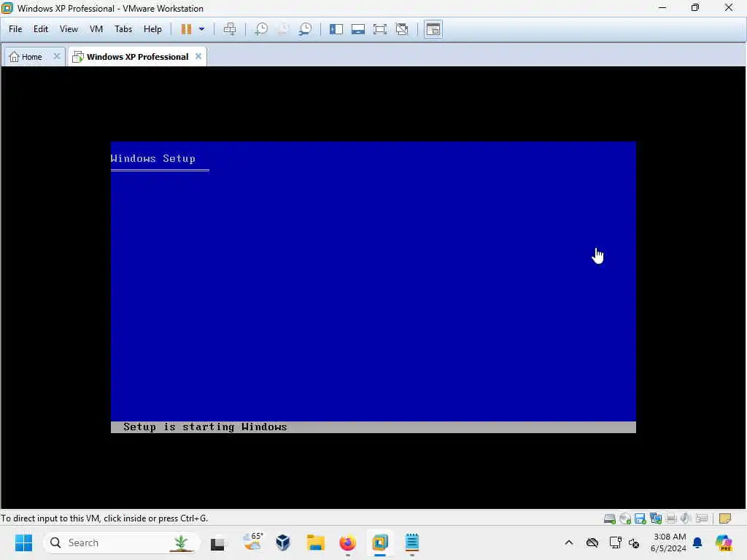
Task: Click the CD/DVD drive status icon
Action: coord(625,518)
